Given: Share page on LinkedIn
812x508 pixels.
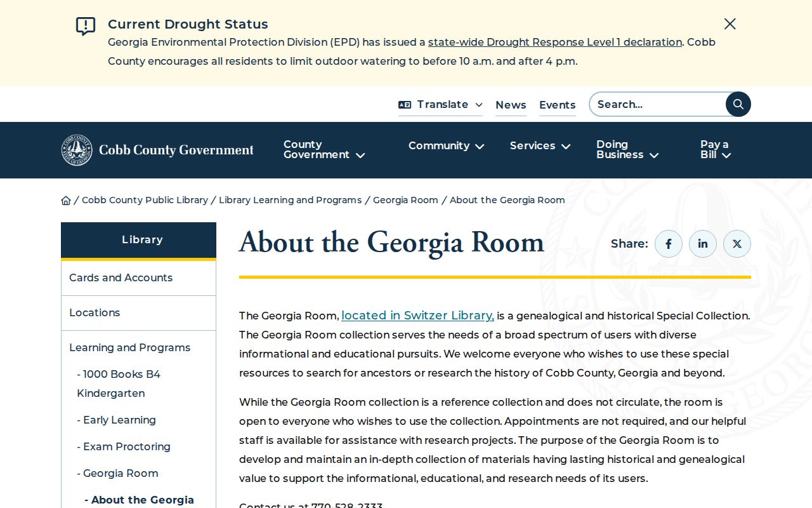Looking at the screenshot, I should point(703,244).
